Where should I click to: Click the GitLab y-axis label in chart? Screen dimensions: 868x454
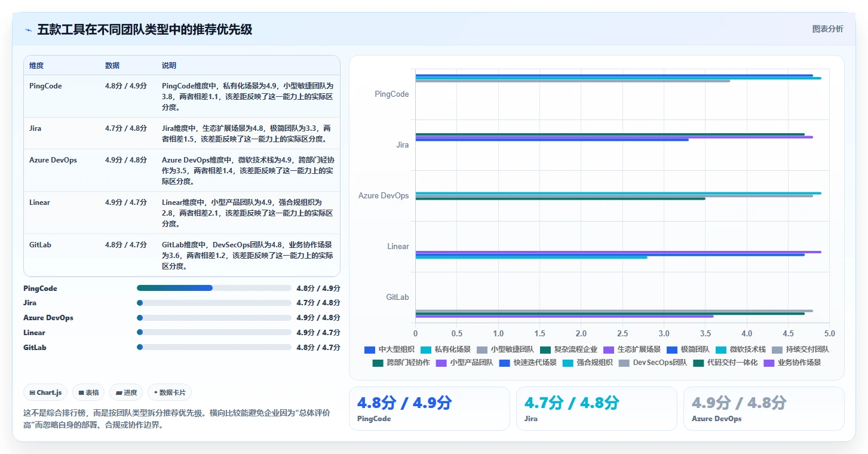click(398, 297)
